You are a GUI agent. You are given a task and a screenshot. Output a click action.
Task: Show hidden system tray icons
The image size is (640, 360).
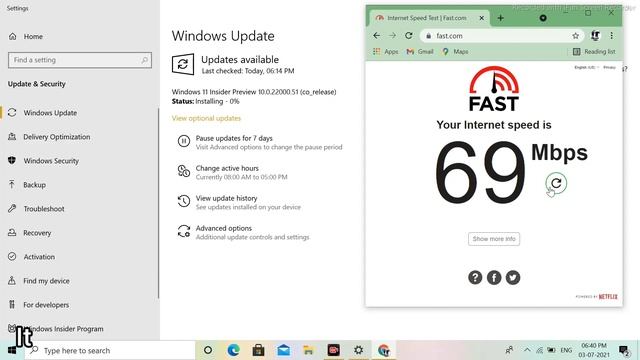click(527, 350)
